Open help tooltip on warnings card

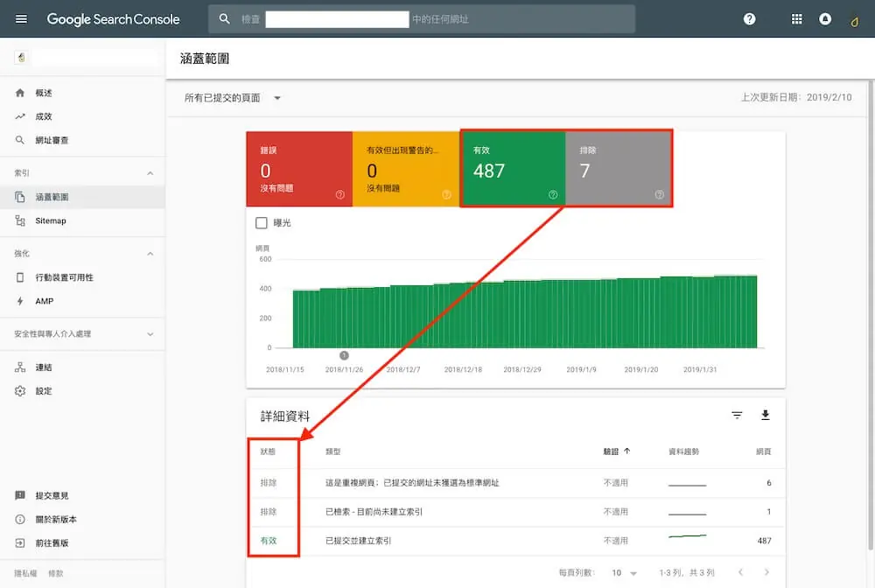[446, 195]
